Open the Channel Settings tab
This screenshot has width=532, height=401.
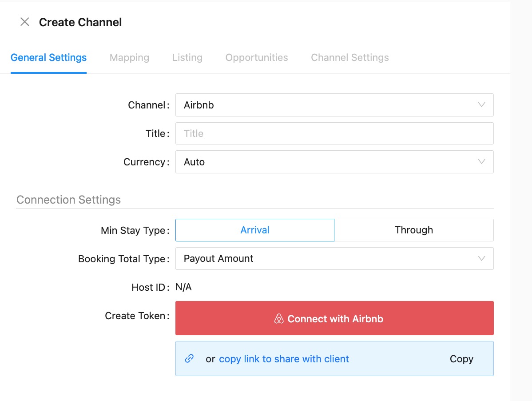[x=350, y=57]
